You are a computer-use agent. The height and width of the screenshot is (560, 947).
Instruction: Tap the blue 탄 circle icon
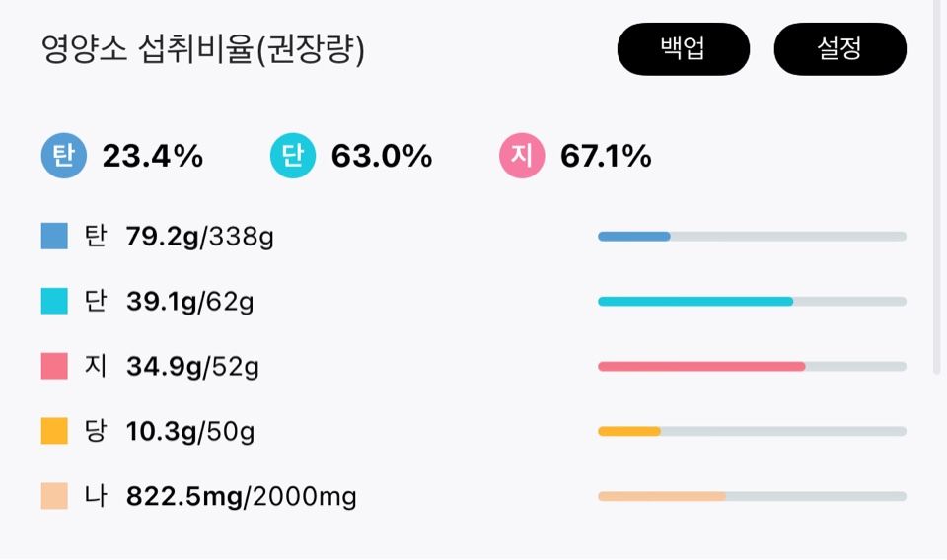(x=64, y=156)
